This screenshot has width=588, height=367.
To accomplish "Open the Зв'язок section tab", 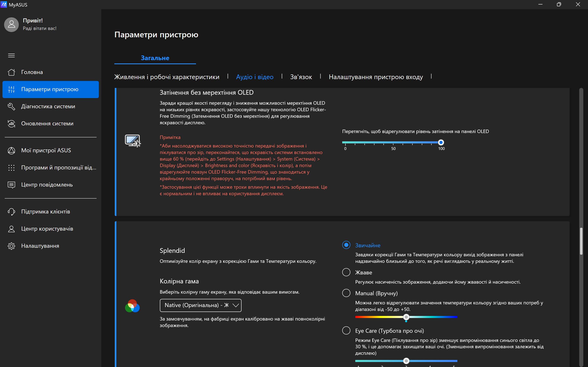I will click(301, 77).
